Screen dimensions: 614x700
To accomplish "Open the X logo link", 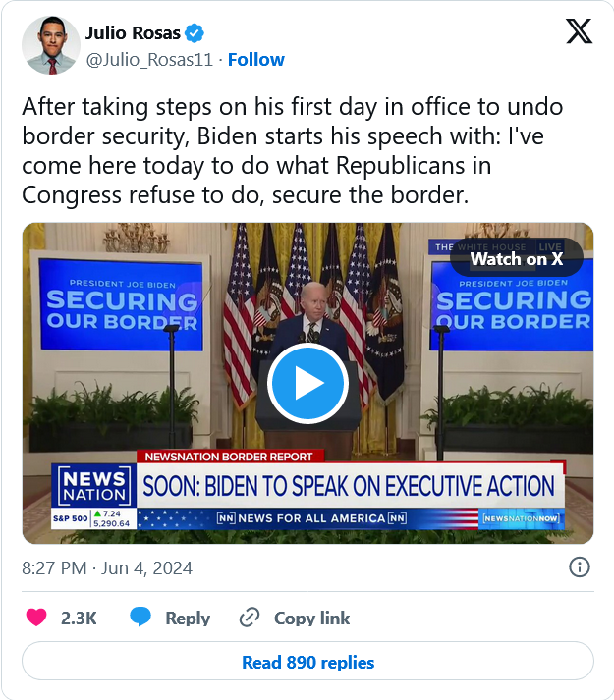I will [580, 31].
